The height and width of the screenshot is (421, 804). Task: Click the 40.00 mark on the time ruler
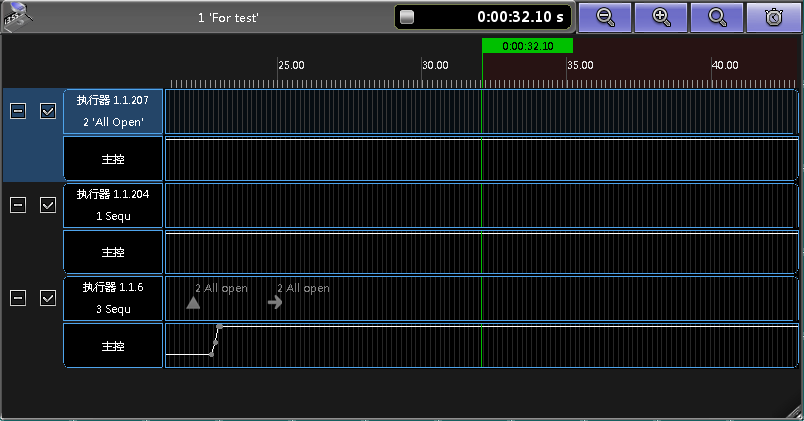[x=726, y=65]
